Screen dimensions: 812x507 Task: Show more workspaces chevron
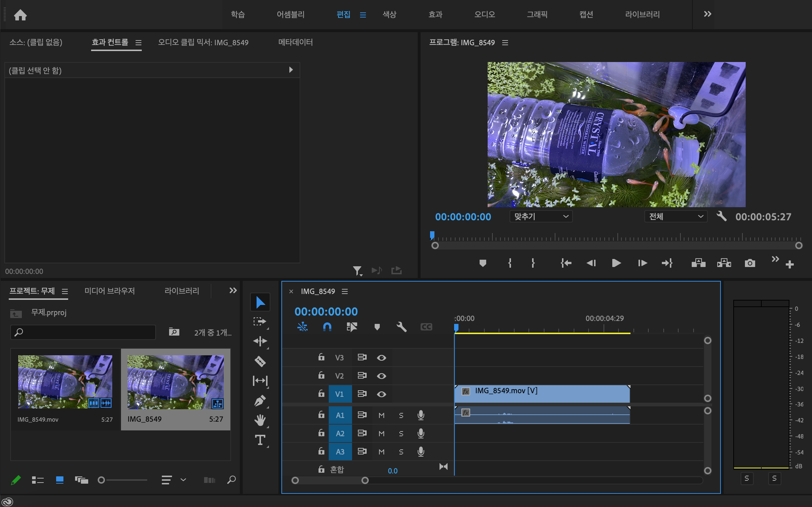707,14
